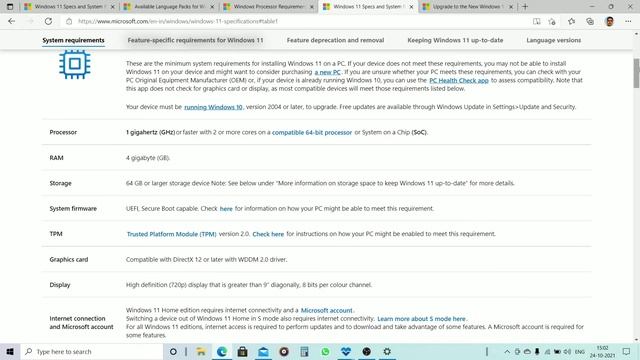Click the page vertical scrollbar thumb
This screenshot has width=640, height=360.
click(636, 73)
